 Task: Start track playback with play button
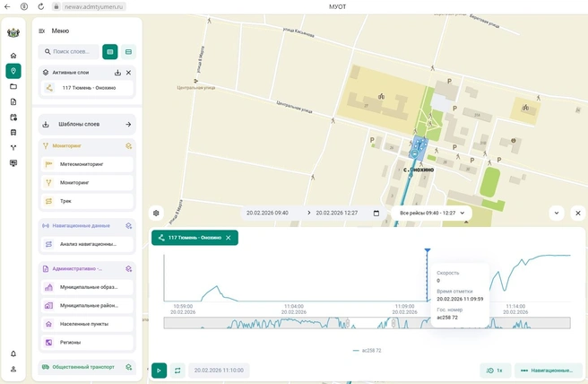pos(159,371)
